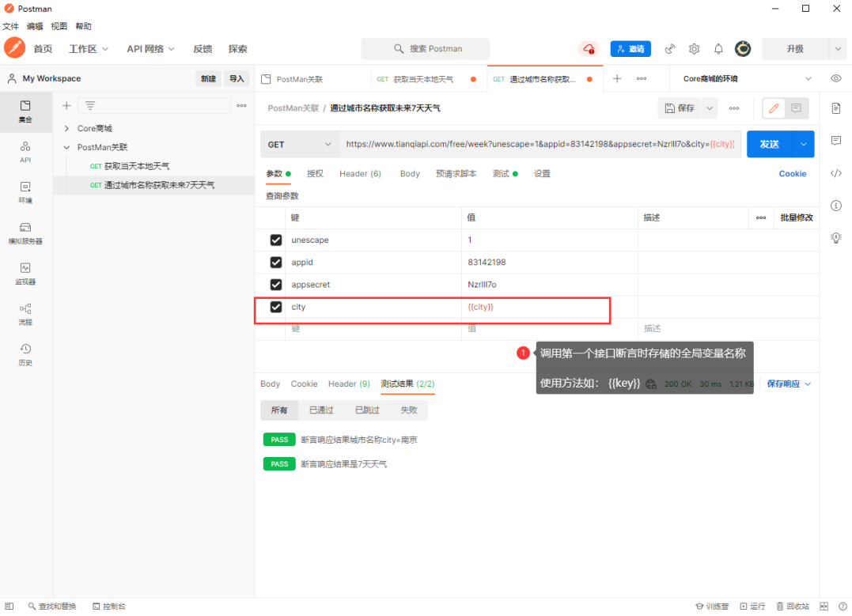Screen dimensions: 852x616
Task: Select the 获取当天本地天气 request
Action: (x=137, y=166)
